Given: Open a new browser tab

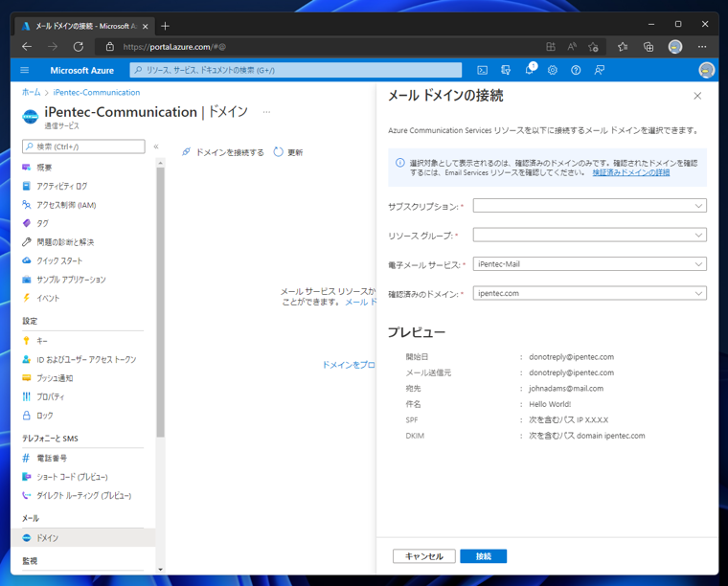Looking at the screenshot, I should pos(165,27).
